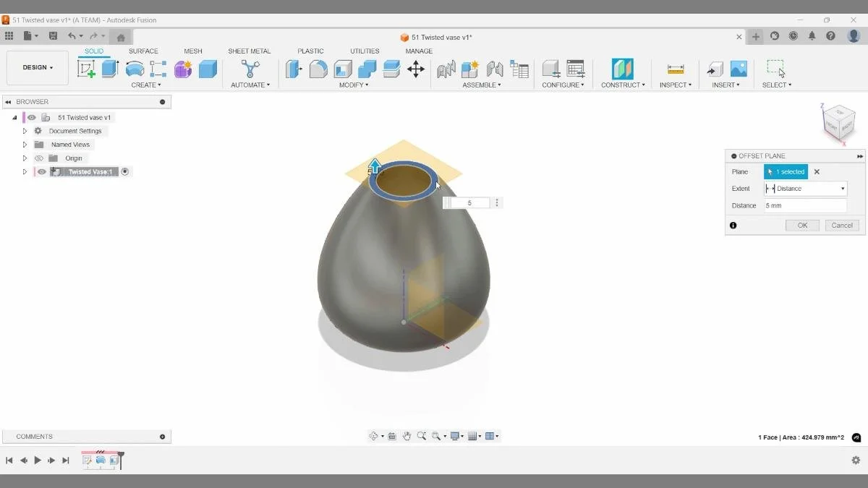Open the DESIGN workspace dropdown
Image resolution: width=868 pixels, height=488 pixels.
point(38,67)
